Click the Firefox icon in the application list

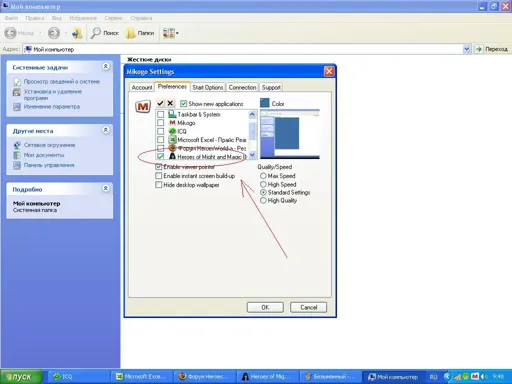[172, 148]
